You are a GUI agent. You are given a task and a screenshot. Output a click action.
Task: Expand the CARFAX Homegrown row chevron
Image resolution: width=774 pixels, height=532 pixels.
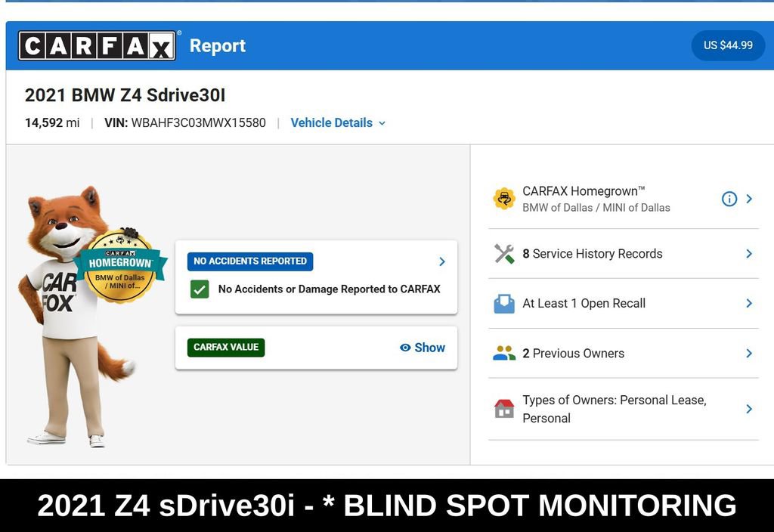pyautogui.click(x=749, y=199)
